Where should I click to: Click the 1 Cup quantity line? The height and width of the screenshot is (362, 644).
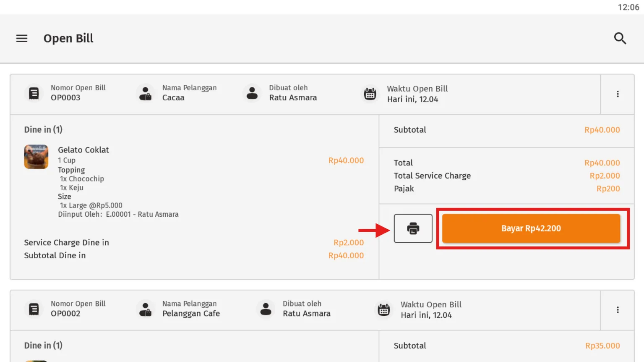(x=67, y=160)
